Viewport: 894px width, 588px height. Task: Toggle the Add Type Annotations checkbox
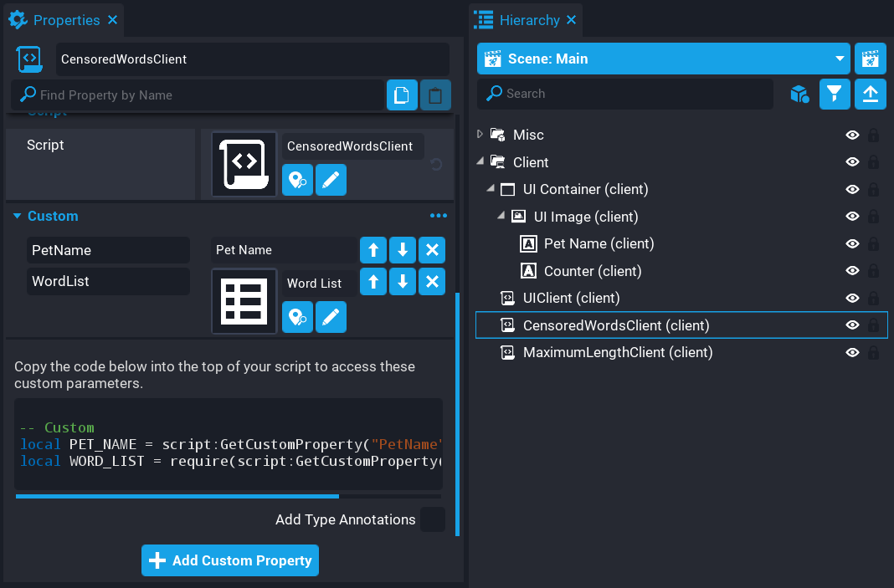click(x=432, y=519)
